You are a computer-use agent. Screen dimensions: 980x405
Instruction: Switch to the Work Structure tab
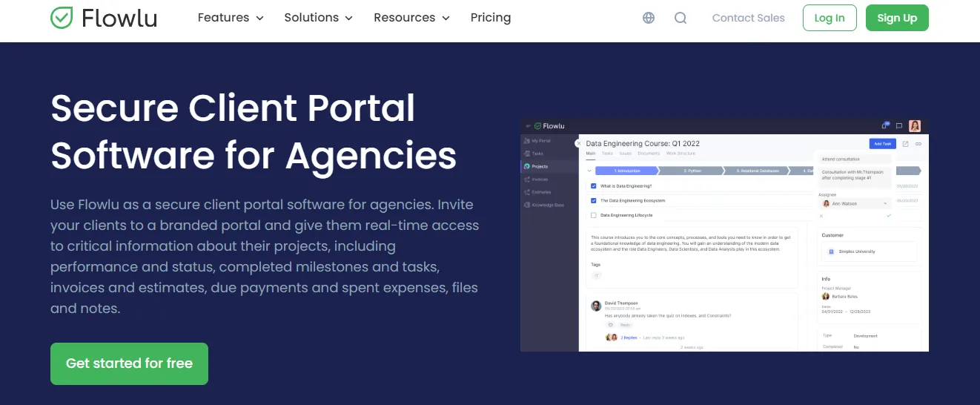point(681,154)
